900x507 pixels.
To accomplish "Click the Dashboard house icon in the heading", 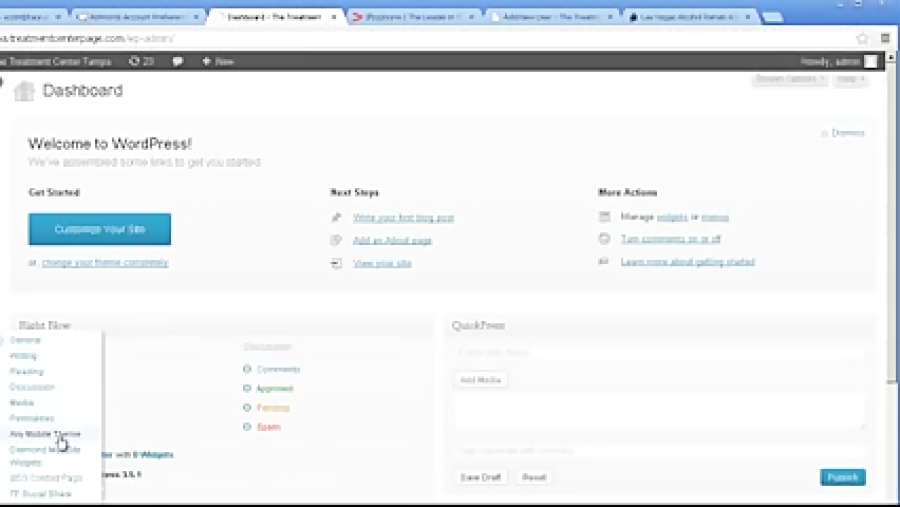I will pyautogui.click(x=24, y=91).
